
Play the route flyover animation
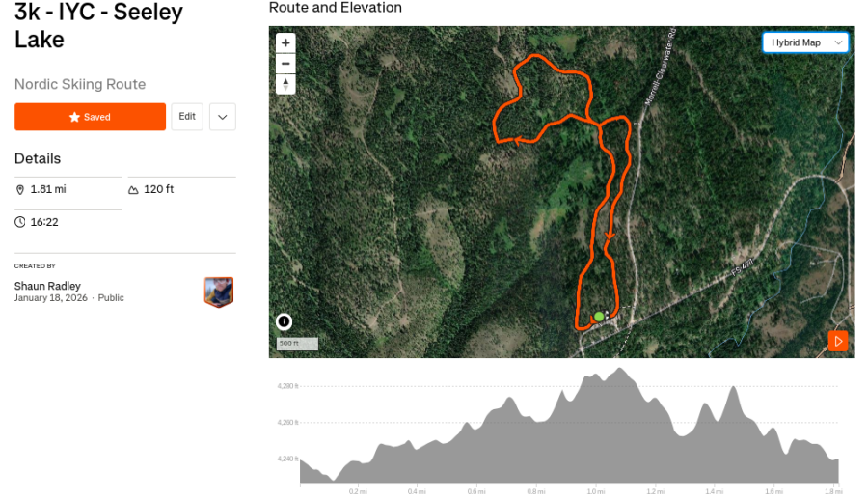pyautogui.click(x=838, y=341)
